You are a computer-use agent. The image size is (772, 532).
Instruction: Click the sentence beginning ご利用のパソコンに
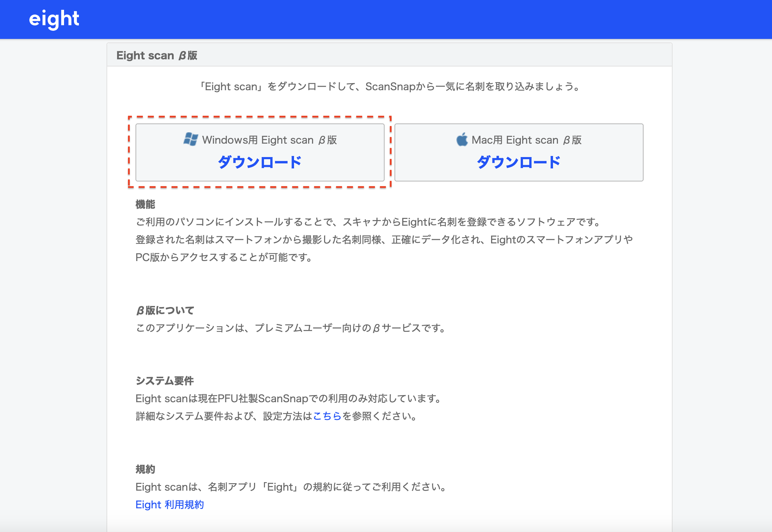(369, 222)
